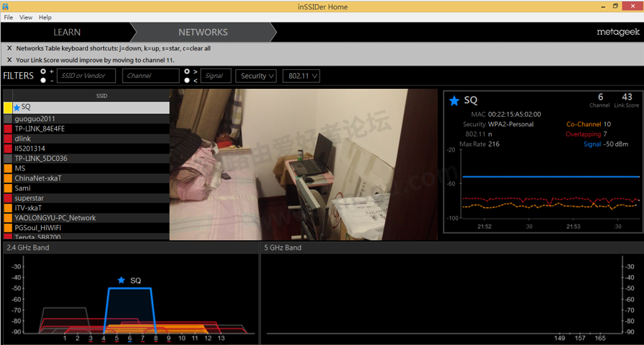Open the Help menu

45,17
